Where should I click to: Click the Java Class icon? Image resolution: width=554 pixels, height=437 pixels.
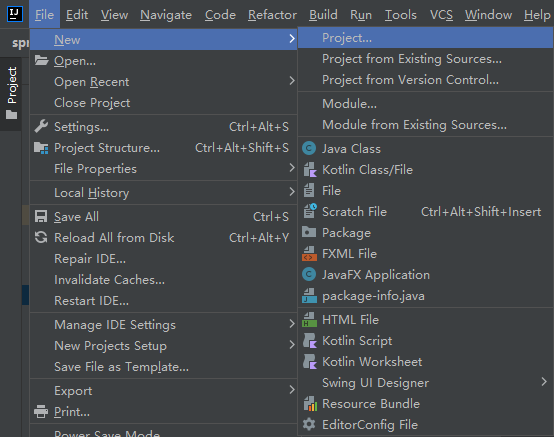[309, 148]
